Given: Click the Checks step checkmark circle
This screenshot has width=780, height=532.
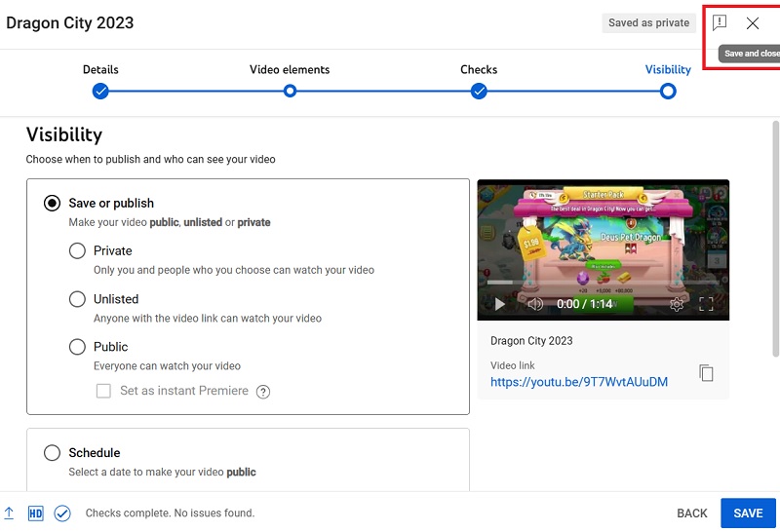Looking at the screenshot, I should click(479, 92).
